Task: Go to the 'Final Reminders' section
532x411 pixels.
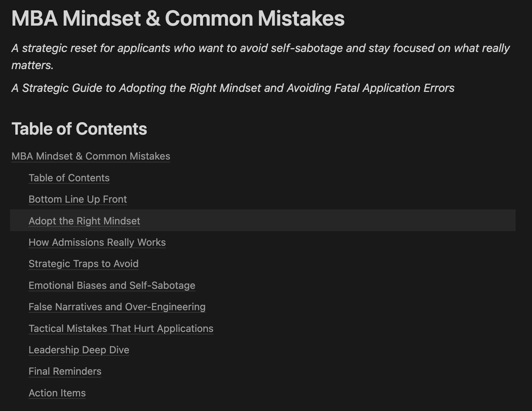Action: 65,371
